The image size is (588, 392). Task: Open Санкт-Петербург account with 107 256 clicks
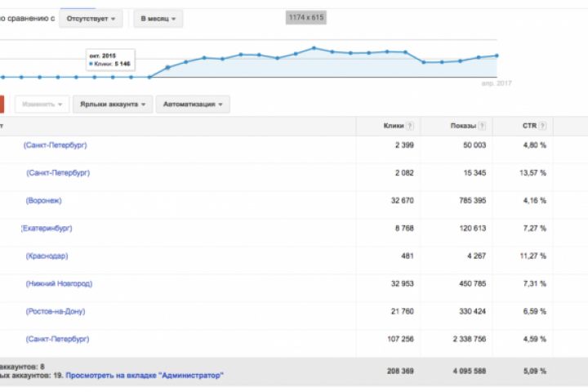pyautogui.click(x=57, y=339)
